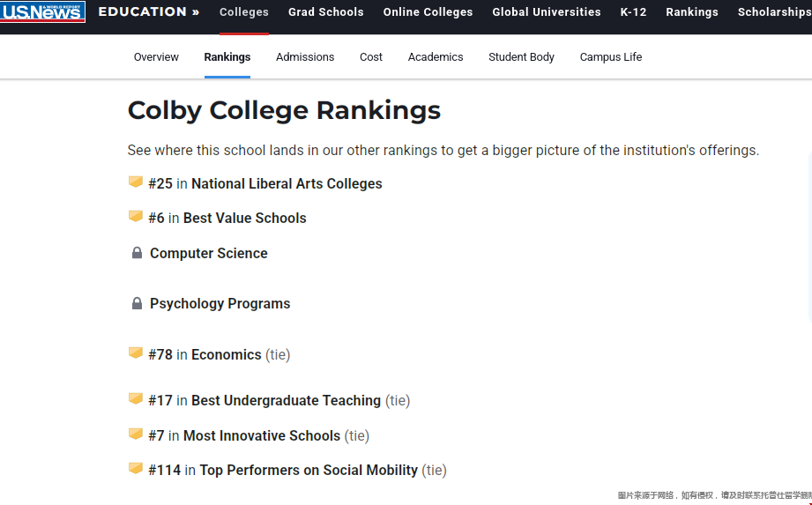Click the badge icon beside Social Mobility ranking
The width and height of the screenshot is (812, 505).
click(x=136, y=469)
